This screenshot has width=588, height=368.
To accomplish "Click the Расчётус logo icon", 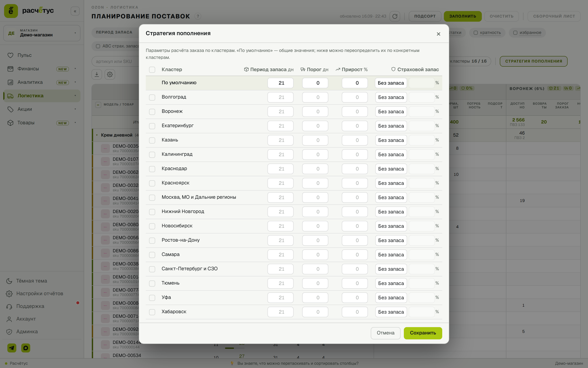I will [x=11, y=11].
